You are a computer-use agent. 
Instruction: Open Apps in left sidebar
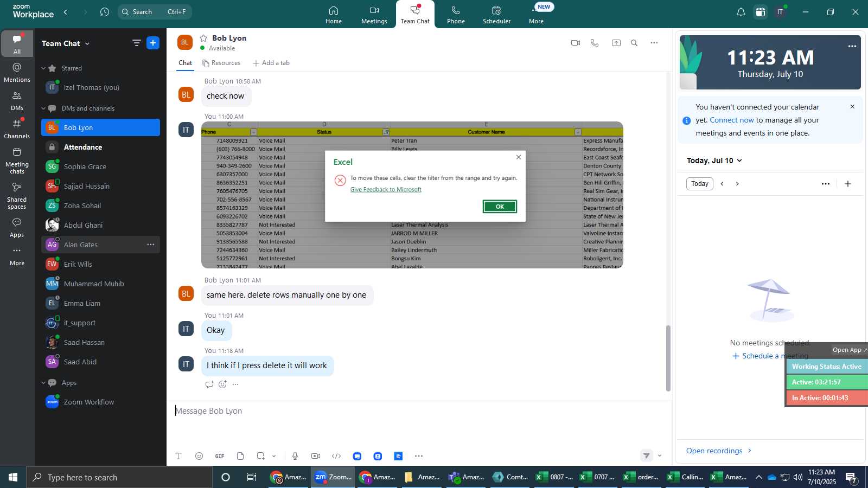click(x=17, y=228)
